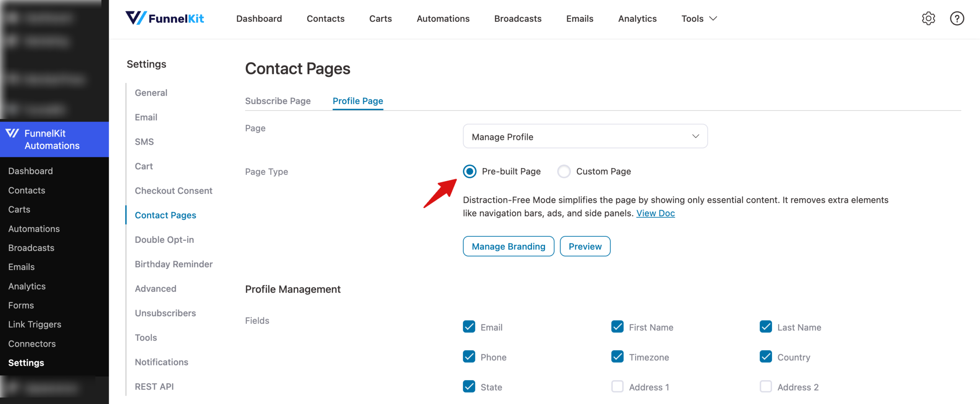Open the Profile Page tab
The width and height of the screenshot is (980, 404).
point(358,101)
